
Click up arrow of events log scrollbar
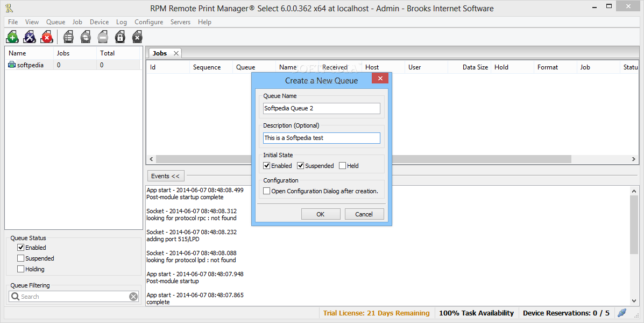pyautogui.click(x=634, y=191)
